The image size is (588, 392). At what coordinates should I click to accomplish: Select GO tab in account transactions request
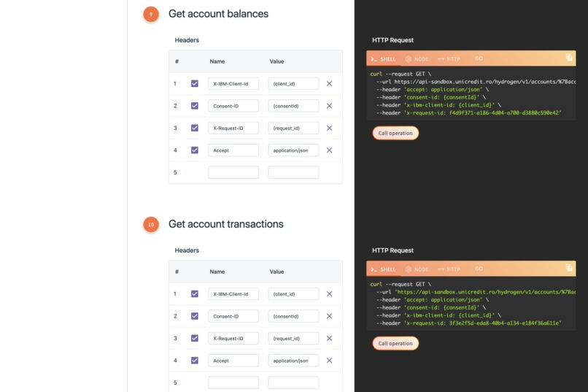pyautogui.click(x=479, y=269)
